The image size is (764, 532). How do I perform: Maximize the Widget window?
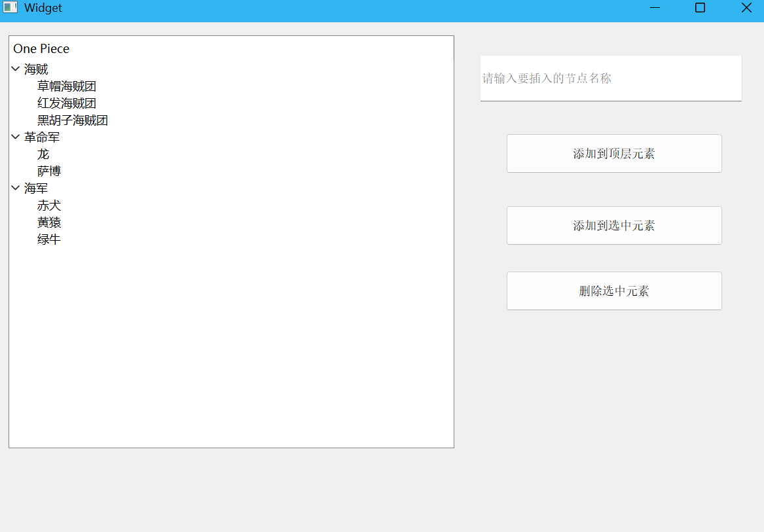click(x=700, y=8)
